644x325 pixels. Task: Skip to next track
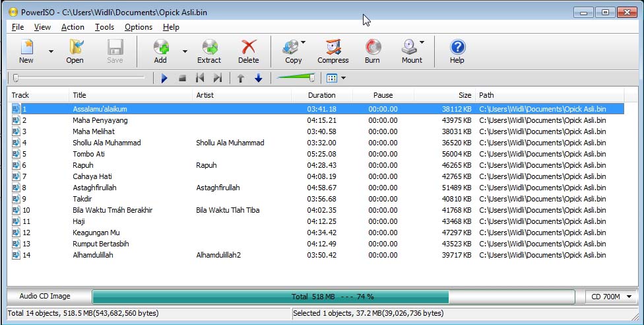[x=218, y=78]
